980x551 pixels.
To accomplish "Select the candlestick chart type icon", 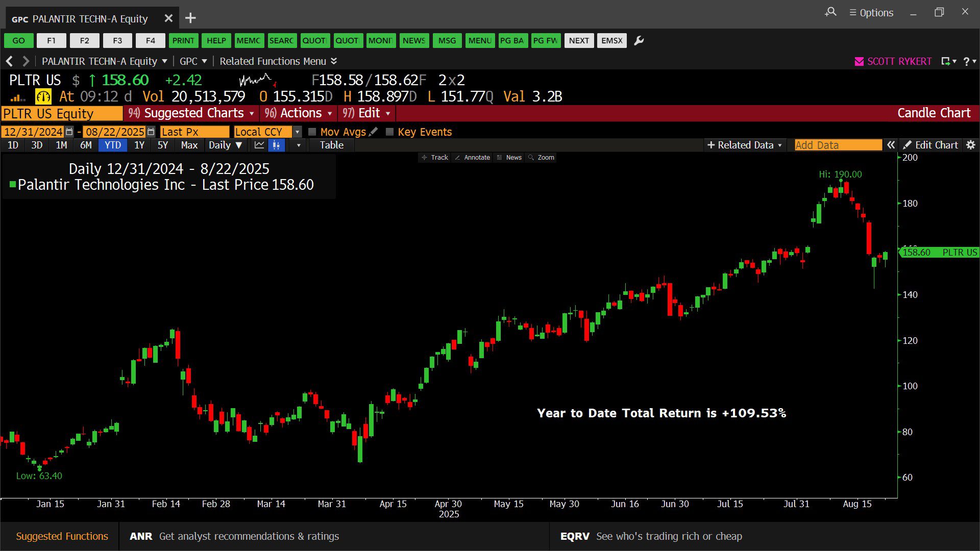I will [276, 145].
